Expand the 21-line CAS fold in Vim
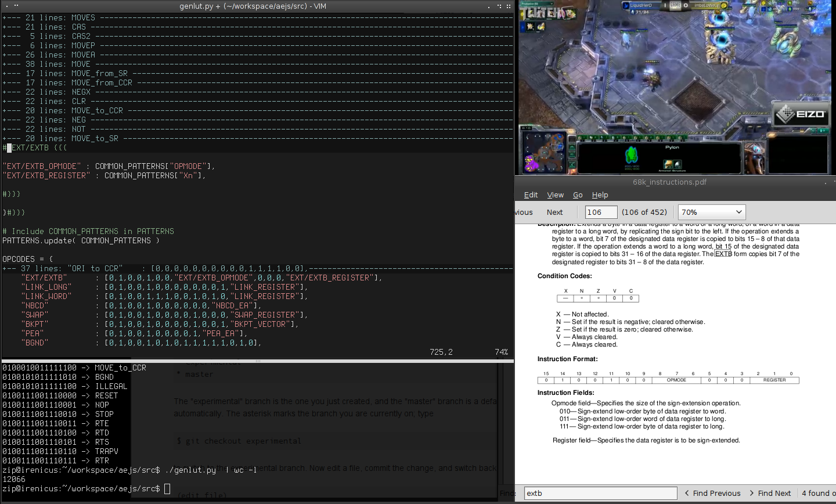Viewport: 836px width, 504px height. [257, 27]
